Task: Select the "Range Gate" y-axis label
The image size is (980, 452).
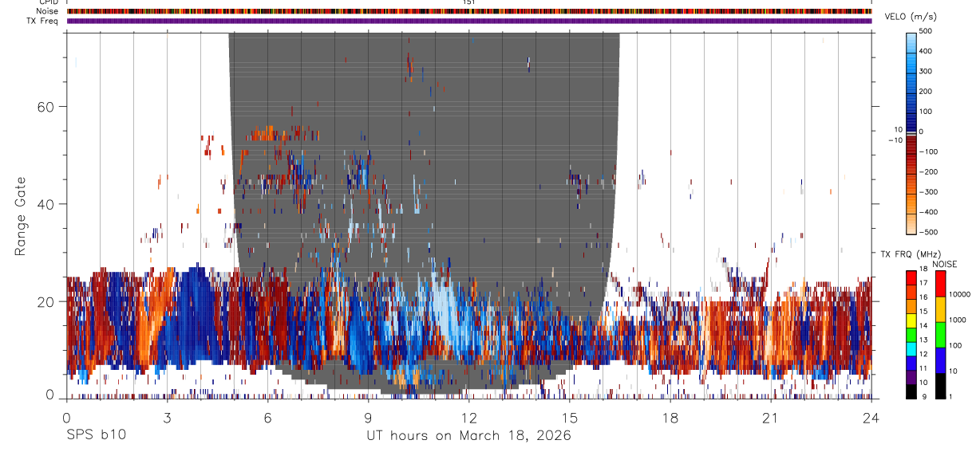Action: pyautogui.click(x=22, y=216)
